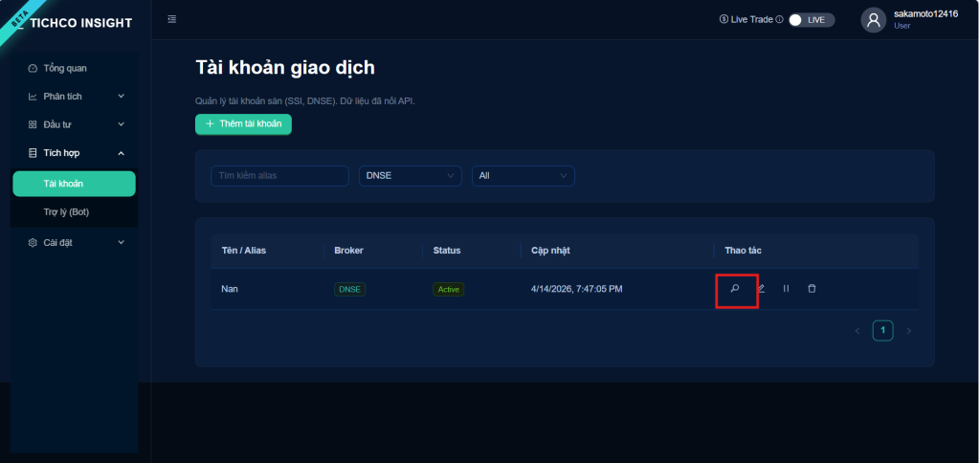Viewport: 980px width, 463px height.
Task: Collapse sidebar using the hamburger menu icon
Action: pos(172,19)
